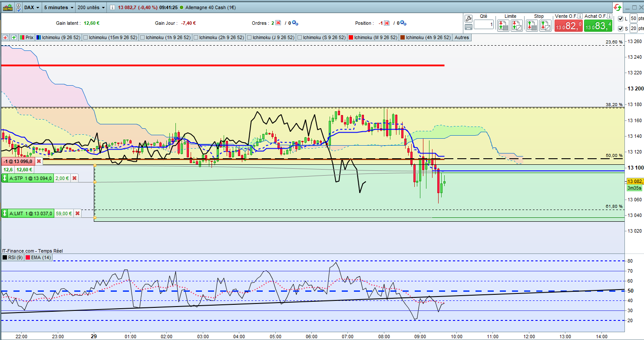Click move arrows handle of A:LMT order
Viewport: 644px width, 340px height.
pyautogui.click(x=5, y=213)
